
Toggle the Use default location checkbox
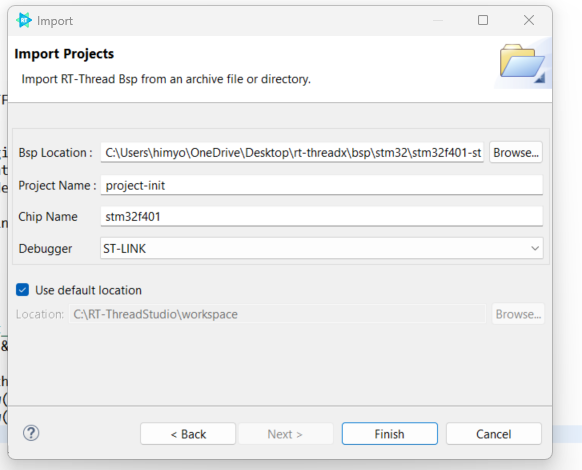pyautogui.click(x=22, y=290)
